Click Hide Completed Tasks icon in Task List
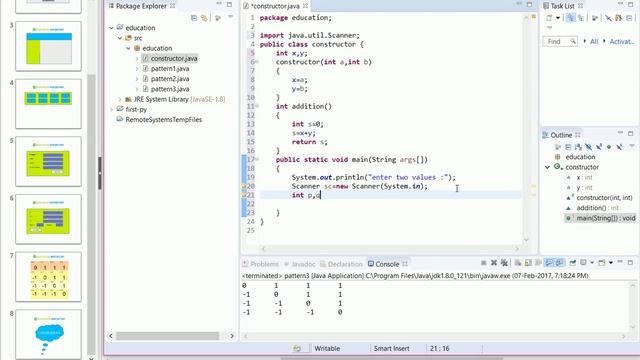Image resolution: width=640 pixels, height=360 pixels. [x=608, y=18]
